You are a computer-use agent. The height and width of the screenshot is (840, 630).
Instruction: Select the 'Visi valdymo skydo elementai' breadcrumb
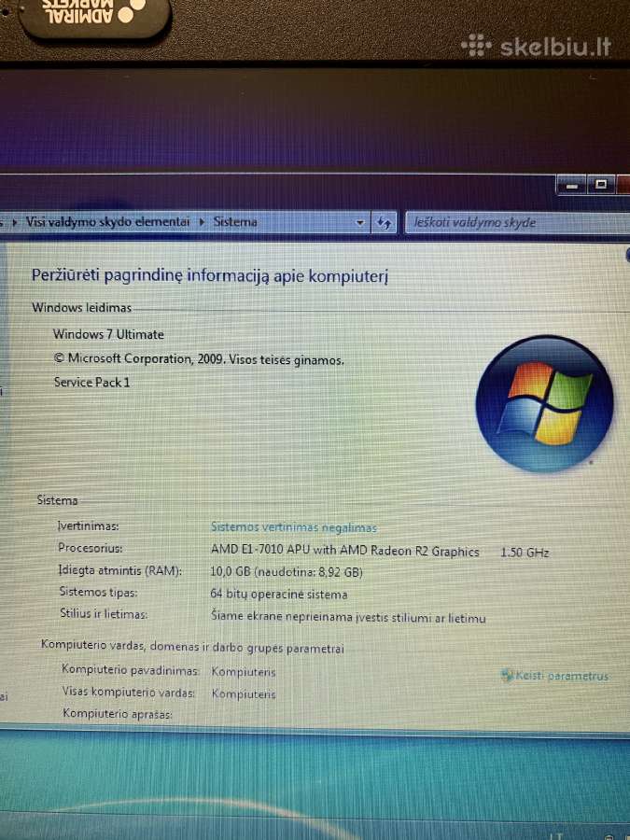point(107,222)
